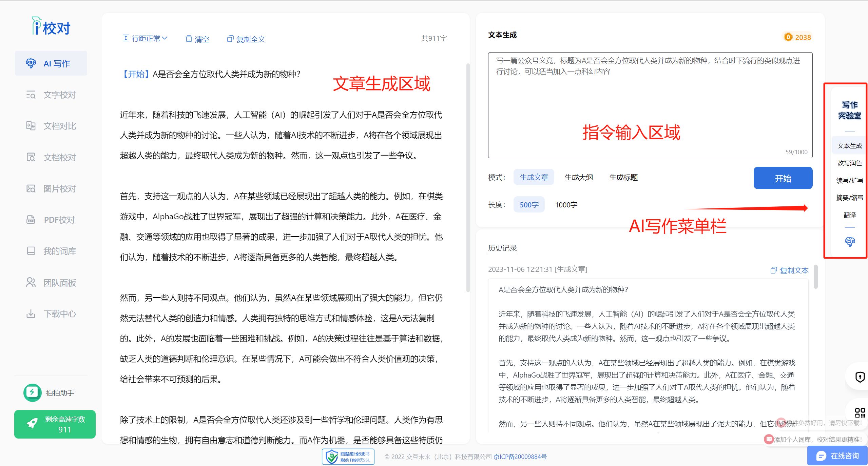The width and height of the screenshot is (868, 466).
Task: Click the 文档校对 sidebar icon
Action: point(31,157)
